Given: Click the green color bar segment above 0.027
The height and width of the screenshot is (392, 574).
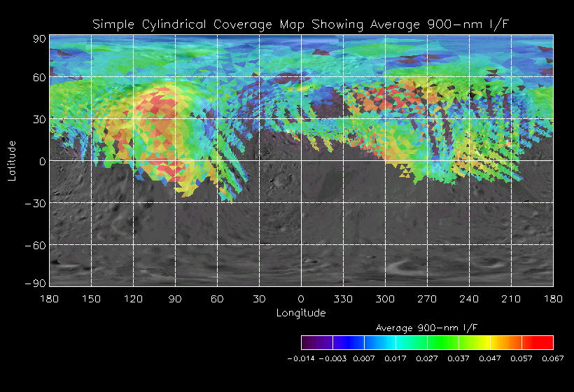Looking at the screenshot, I should (x=443, y=342).
